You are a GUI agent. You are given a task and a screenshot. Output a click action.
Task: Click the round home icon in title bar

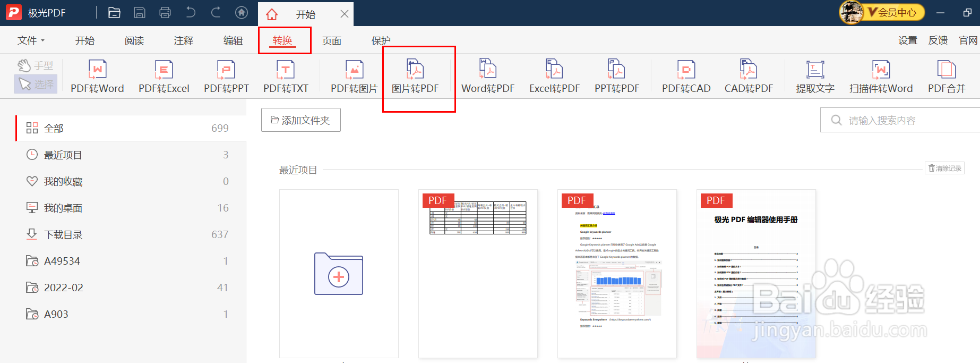[242, 13]
